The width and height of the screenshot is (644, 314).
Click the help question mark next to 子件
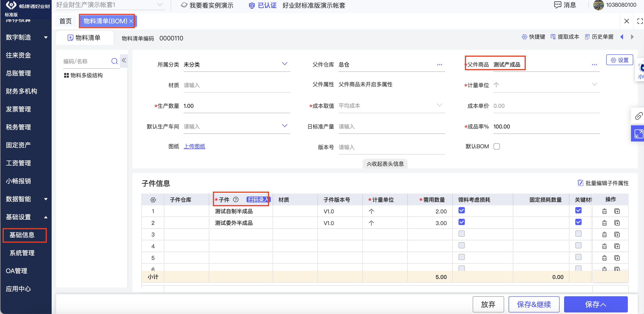point(236,199)
